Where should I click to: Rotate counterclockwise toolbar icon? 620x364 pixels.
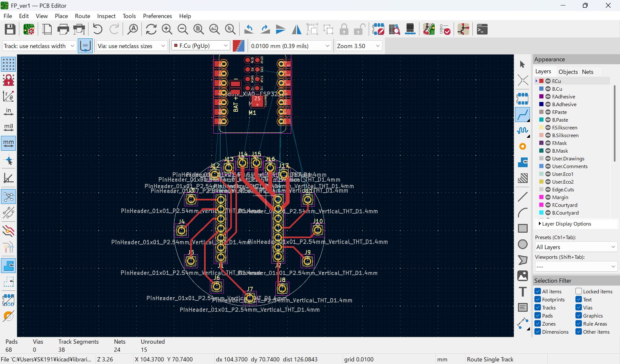[249, 29]
